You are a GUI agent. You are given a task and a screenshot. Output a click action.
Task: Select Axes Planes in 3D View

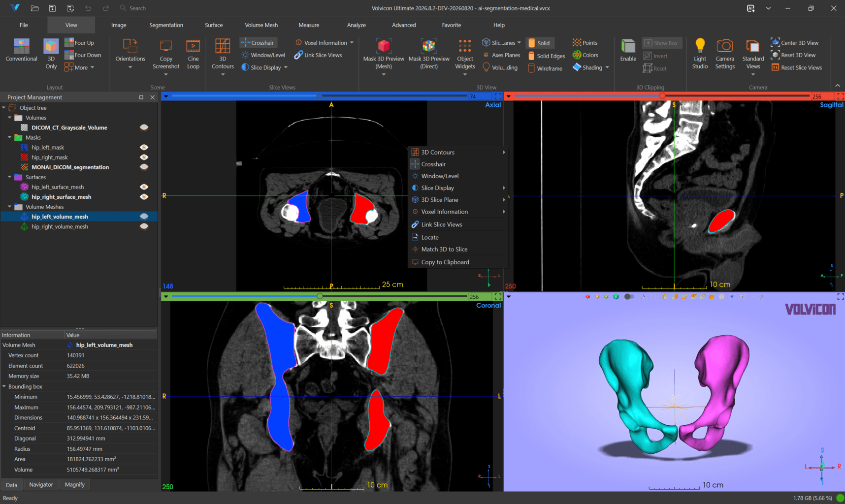coord(501,55)
